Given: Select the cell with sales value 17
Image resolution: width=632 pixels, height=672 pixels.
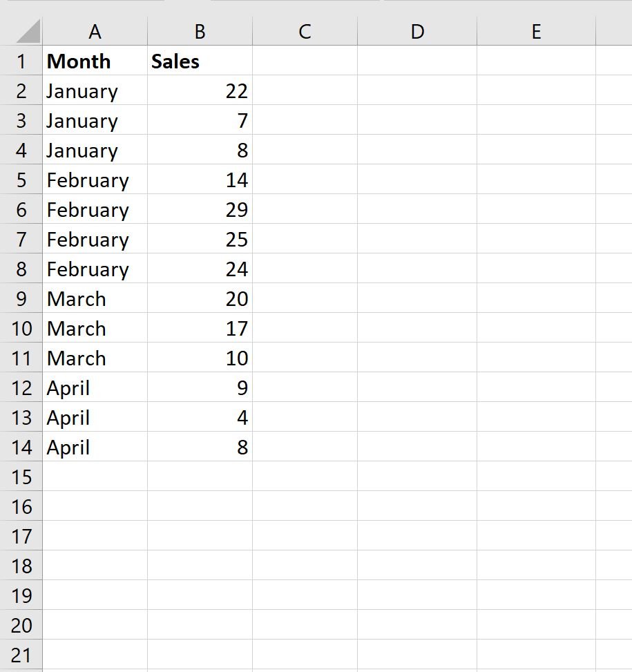Looking at the screenshot, I should tap(200, 327).
